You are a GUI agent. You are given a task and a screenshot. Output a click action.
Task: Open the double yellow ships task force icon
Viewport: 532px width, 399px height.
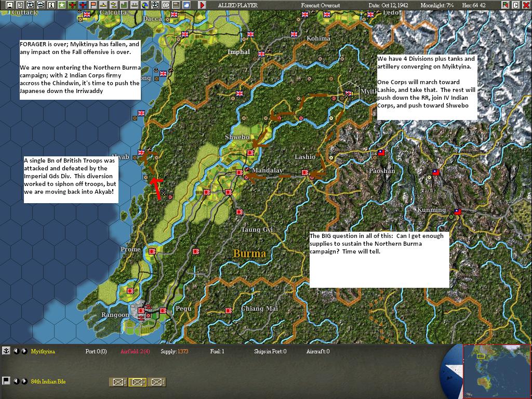(114, 5)
